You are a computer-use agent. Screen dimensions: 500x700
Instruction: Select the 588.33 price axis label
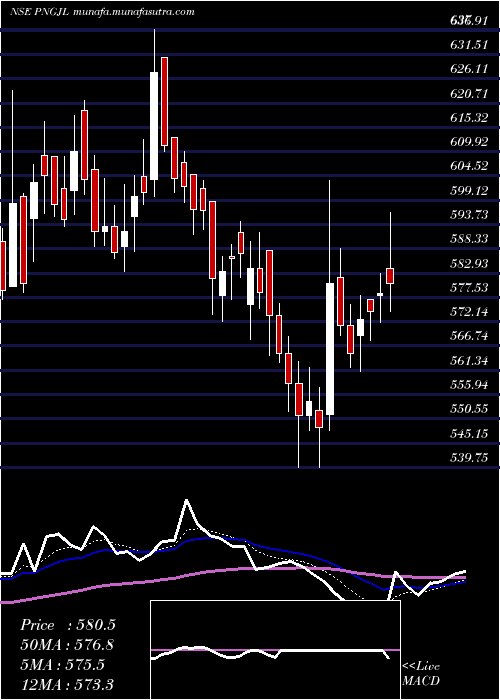tap(469, 239)
